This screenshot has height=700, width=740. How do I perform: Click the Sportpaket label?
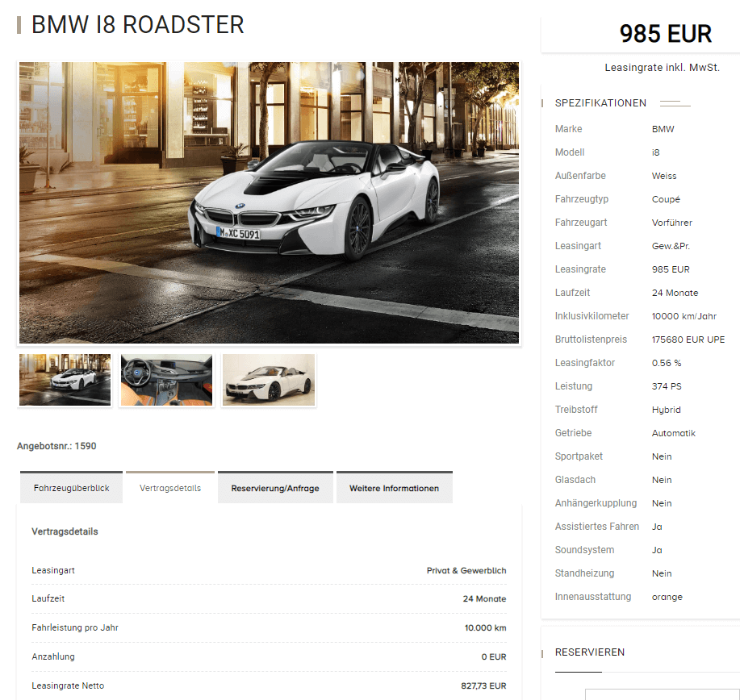point(579,456)
